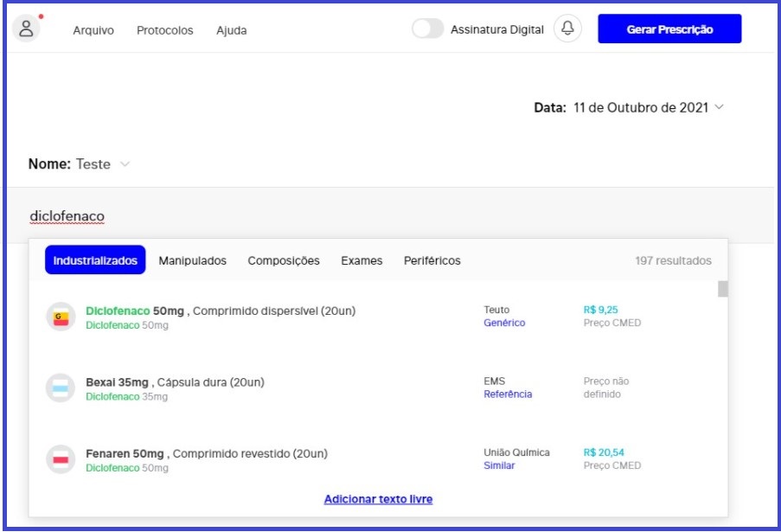Open the user profile icon

[28, 29]
